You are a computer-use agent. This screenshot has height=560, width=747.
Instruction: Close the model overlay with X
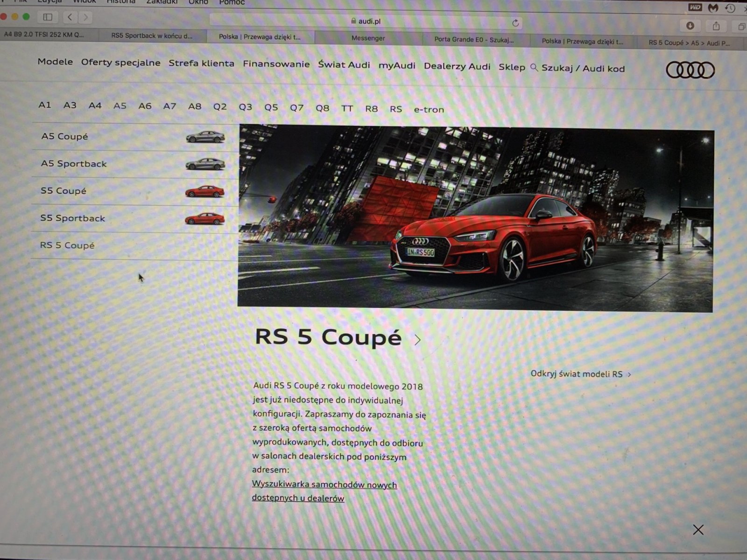coord(698,530)
